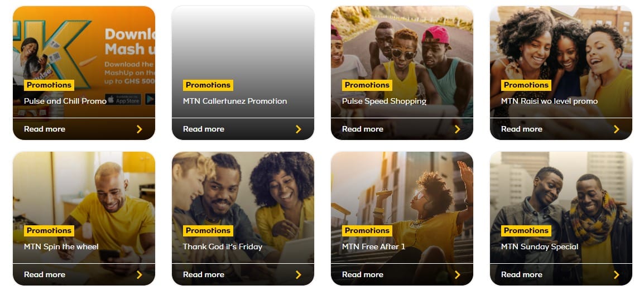The height and width of the screenshot is (295, 644).
Task: Click the chevron on MTN Callertunez Promotion card
Action: 298,129
